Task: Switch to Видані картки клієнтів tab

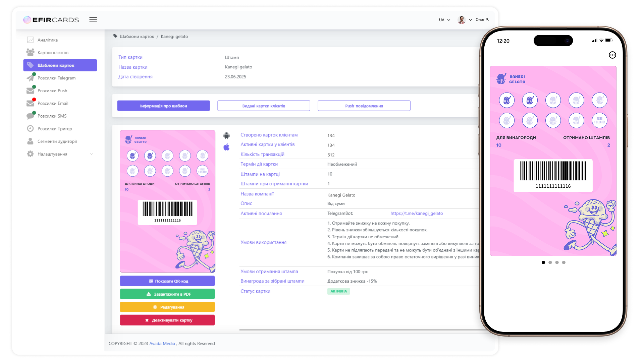Action: [264, 106]
